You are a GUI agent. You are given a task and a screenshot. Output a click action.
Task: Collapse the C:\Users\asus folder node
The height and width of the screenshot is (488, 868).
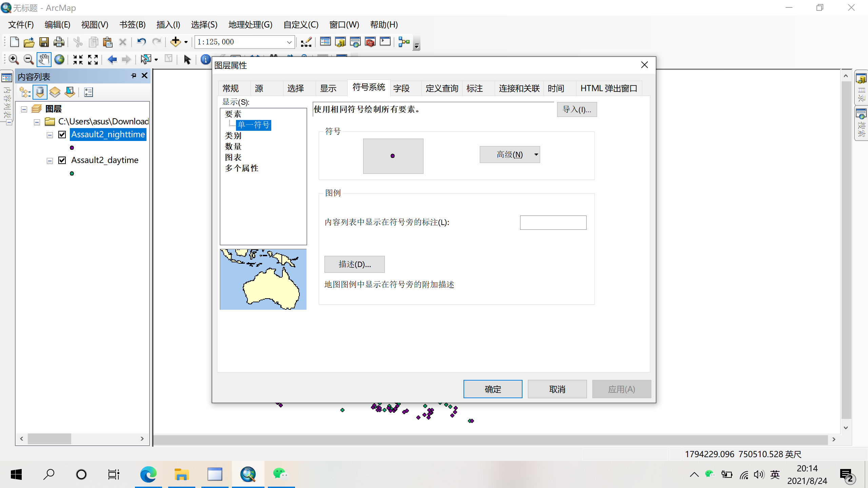tap(37, 122)
